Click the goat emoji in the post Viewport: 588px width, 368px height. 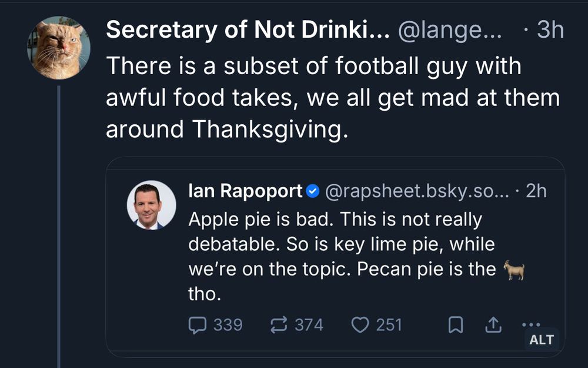513,270
